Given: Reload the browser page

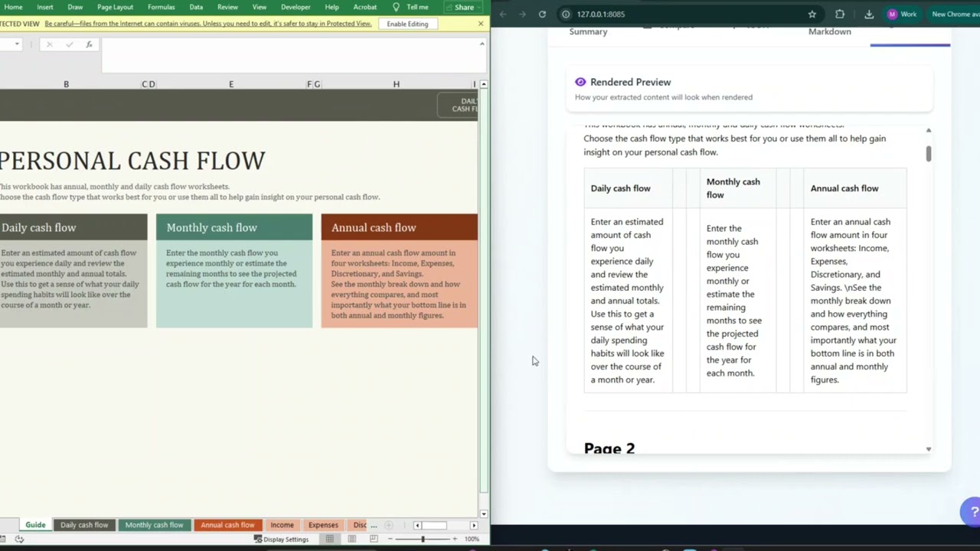Looking at the screenshot, I should pyautogui.click(x=542, y=14).
